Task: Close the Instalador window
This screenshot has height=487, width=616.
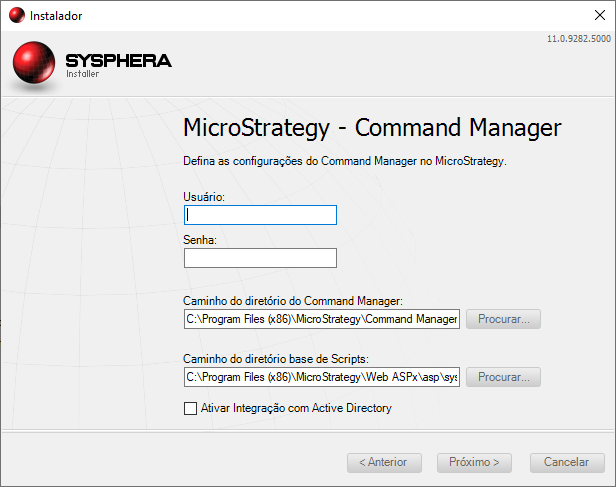Action: 600,15
